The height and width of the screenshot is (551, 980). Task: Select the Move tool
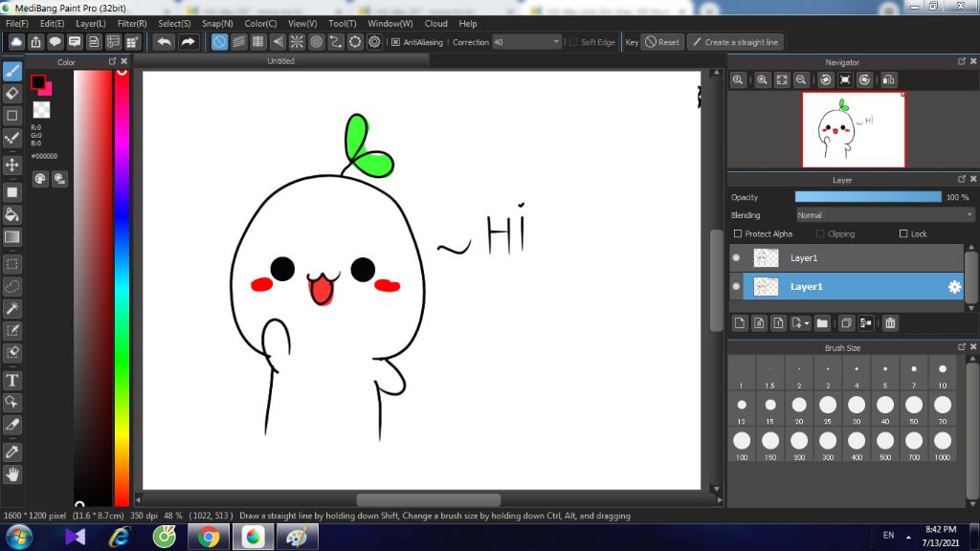tap(12, 165)
